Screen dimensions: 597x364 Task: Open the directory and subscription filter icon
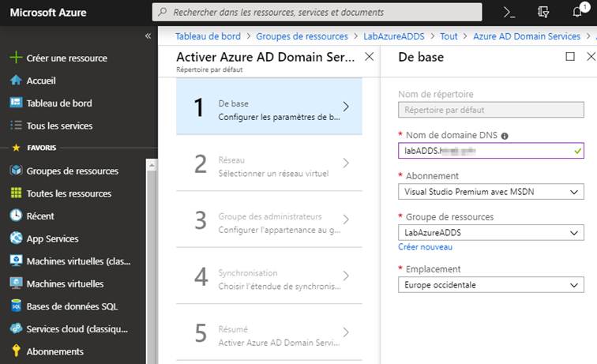(543, 12)
